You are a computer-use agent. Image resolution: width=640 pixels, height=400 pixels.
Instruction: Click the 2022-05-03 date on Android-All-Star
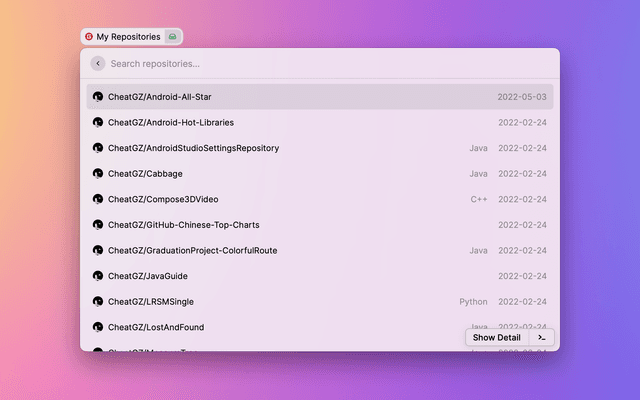pos(522,97)
